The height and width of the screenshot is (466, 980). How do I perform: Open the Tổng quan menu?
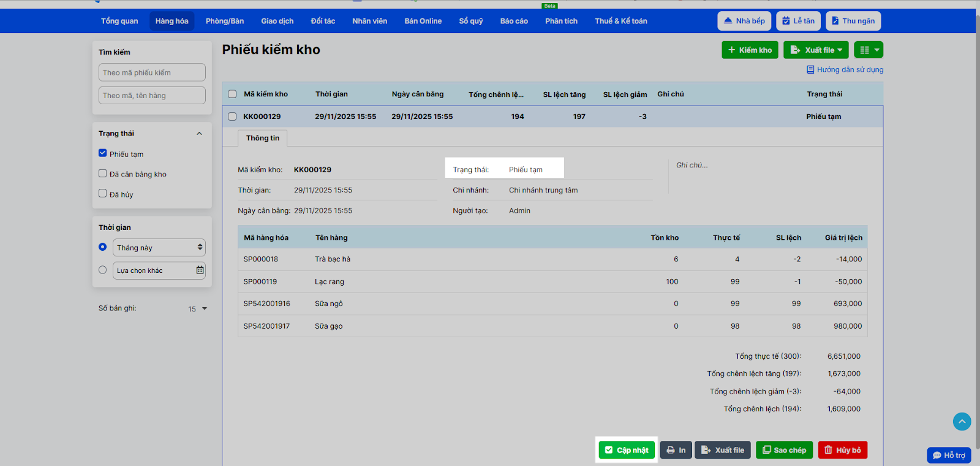(119, 21)
